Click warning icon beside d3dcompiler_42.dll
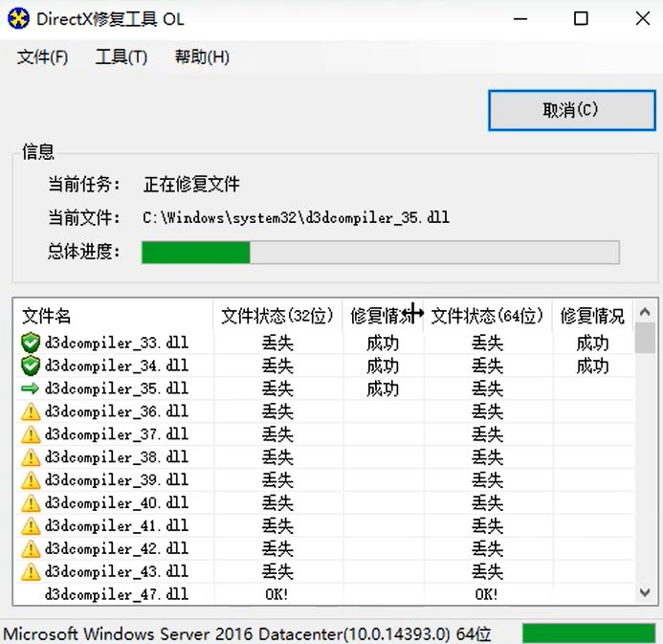This screenshot has height=644, width=663. 31,548
